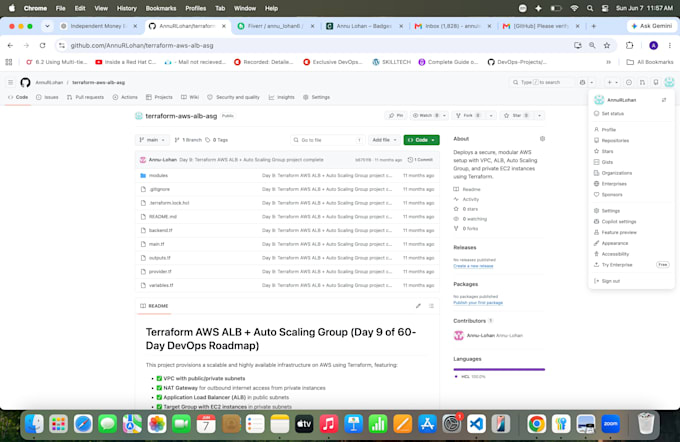Switch to the Issues repository tab
This screenshot has height=442, width=680.
[47, 97]
